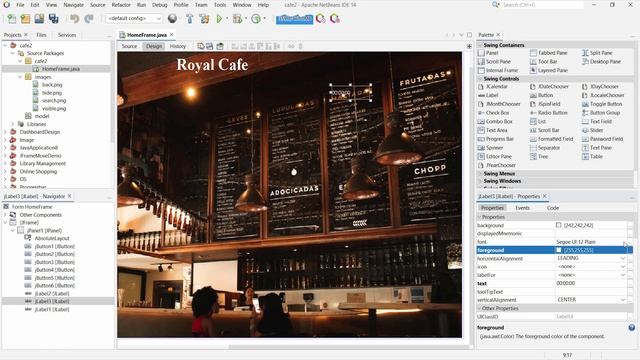Open the horizontalAlignment LEADING dropdown

623,258
